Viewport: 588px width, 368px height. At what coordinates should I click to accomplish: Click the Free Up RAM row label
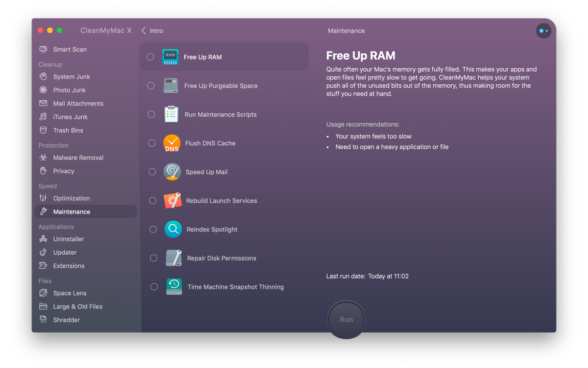[203, 57]
